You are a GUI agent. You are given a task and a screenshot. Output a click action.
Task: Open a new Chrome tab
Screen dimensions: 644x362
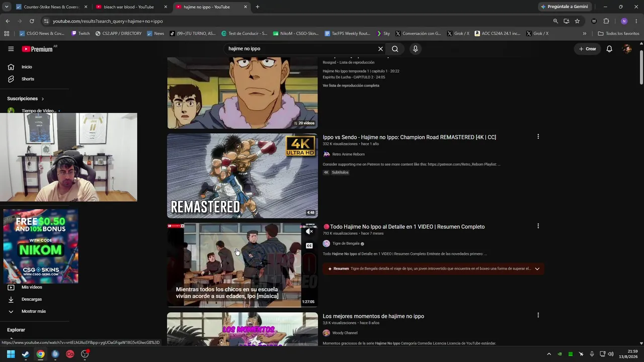click(x=258, y=7)
